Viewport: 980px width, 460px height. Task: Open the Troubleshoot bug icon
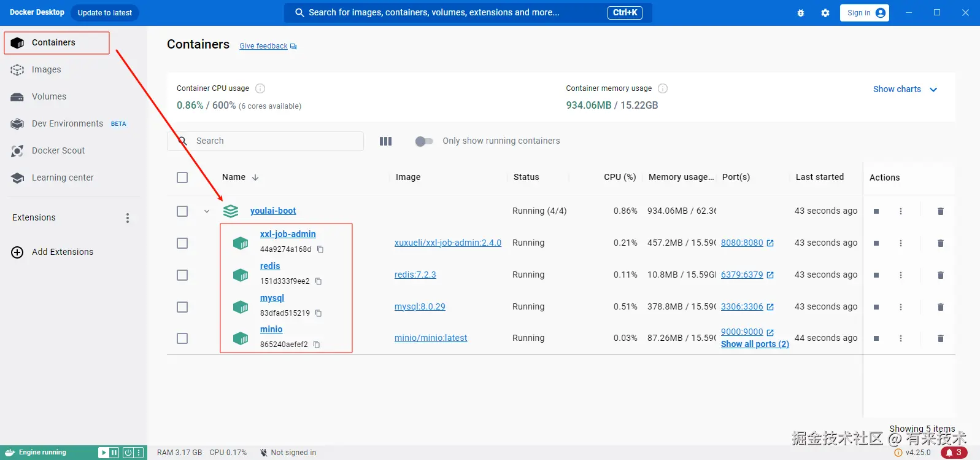(x=801, y=13)
